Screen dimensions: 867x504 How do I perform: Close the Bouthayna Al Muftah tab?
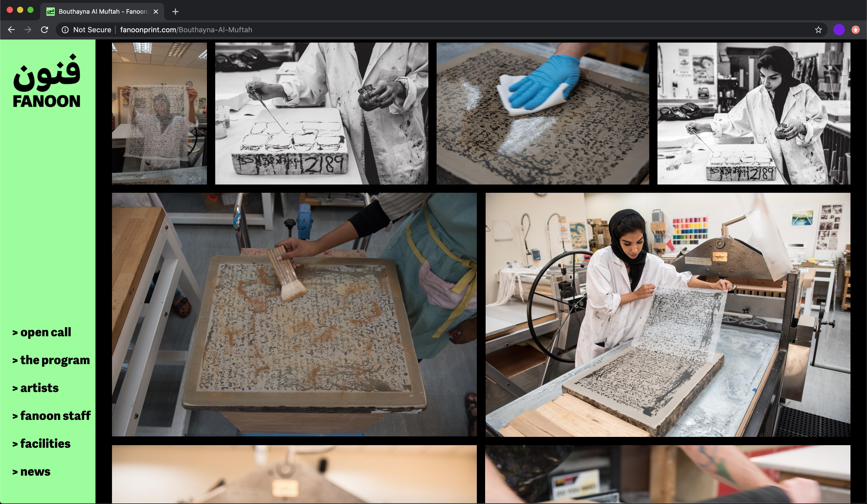[156, 12]
